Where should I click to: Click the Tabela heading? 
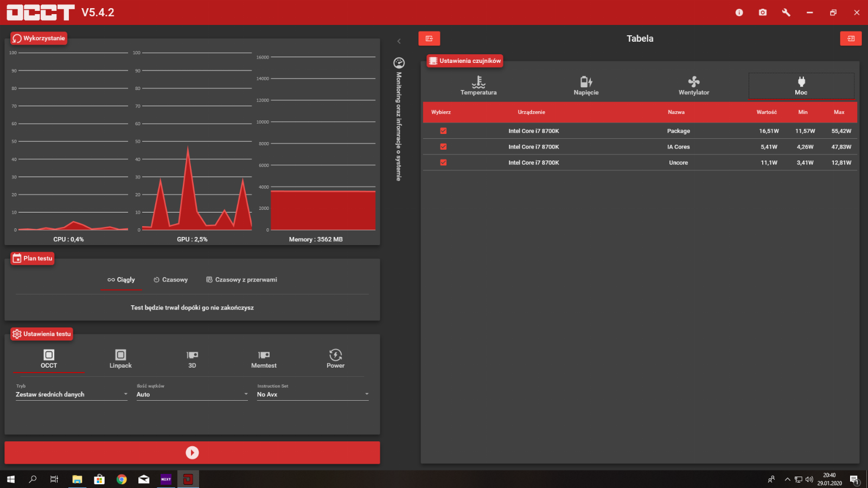(x=640, y=38)
